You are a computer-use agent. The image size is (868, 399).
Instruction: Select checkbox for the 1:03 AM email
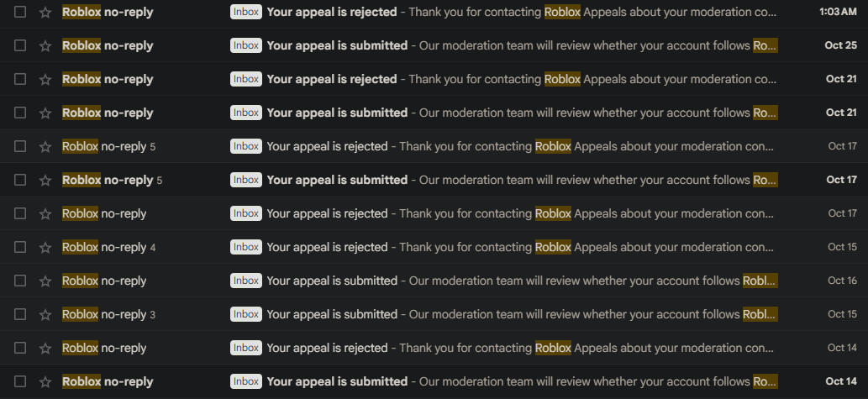tap(20, 13)
